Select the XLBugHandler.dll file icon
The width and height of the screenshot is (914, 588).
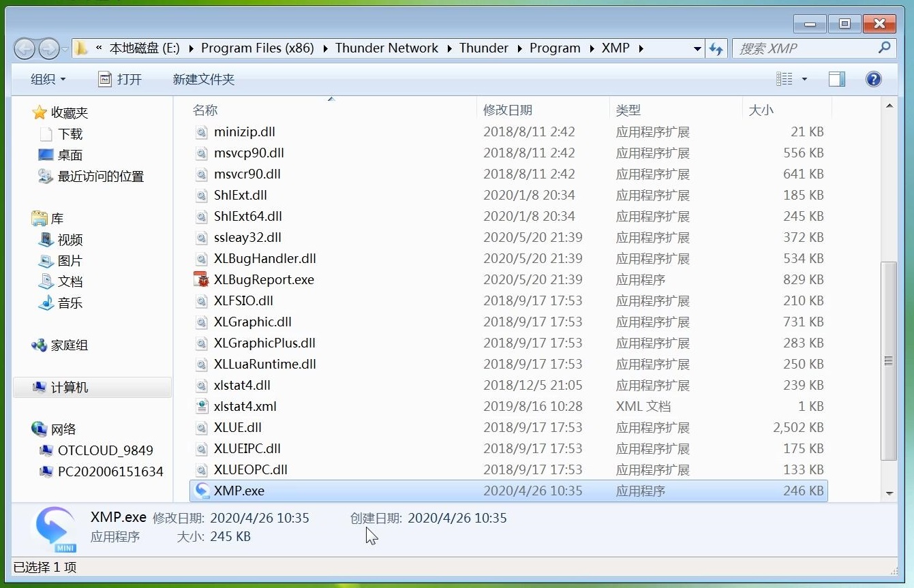click(202, 259)
